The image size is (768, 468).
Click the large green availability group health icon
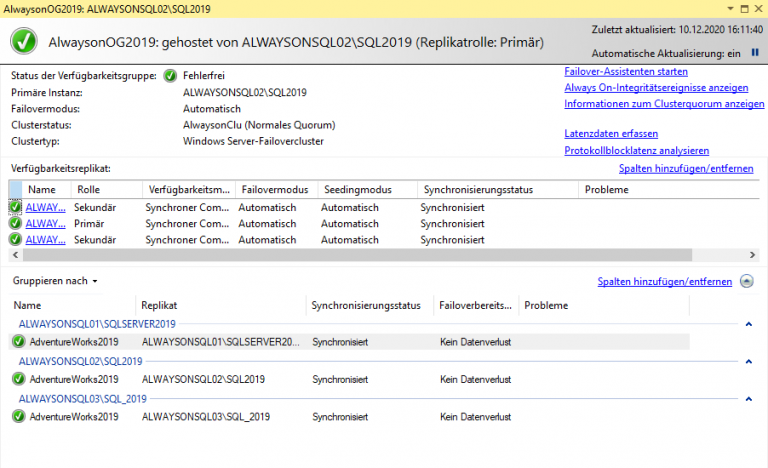[24, 41]
